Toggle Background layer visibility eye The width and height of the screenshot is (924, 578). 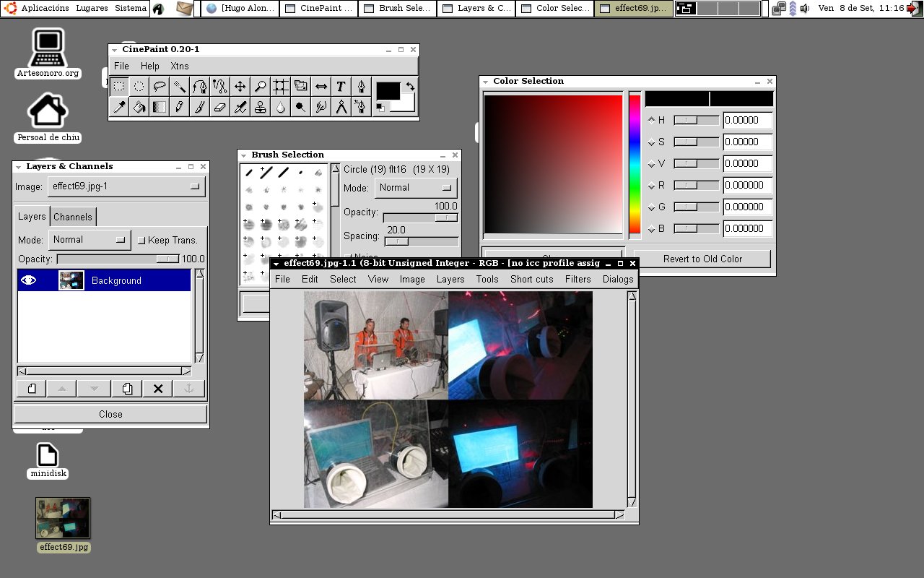click(x=29, y=280)
